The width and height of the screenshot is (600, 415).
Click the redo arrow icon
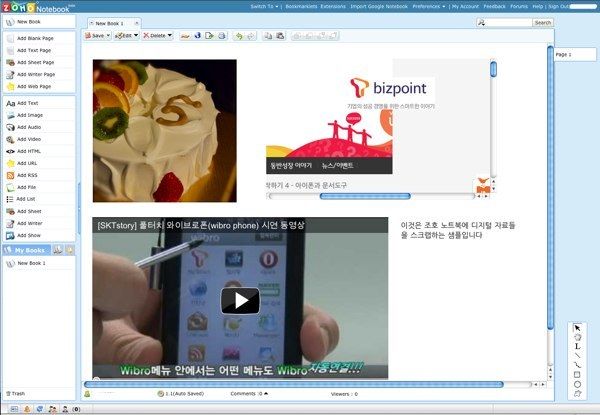[251, 36]
